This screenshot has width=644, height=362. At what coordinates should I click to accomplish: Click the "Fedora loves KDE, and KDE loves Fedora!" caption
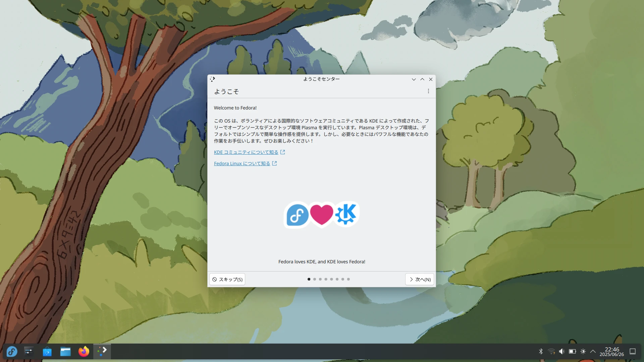point(322,262)
